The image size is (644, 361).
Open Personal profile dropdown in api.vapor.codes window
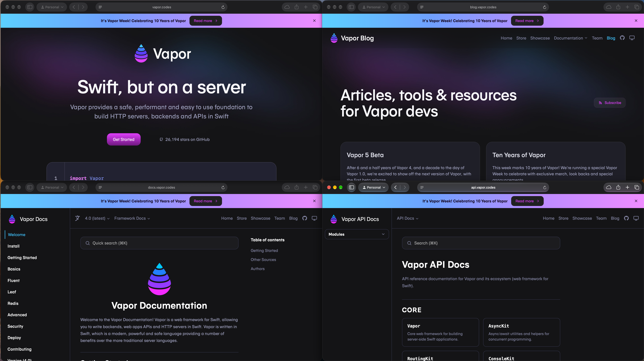[374, 187]
